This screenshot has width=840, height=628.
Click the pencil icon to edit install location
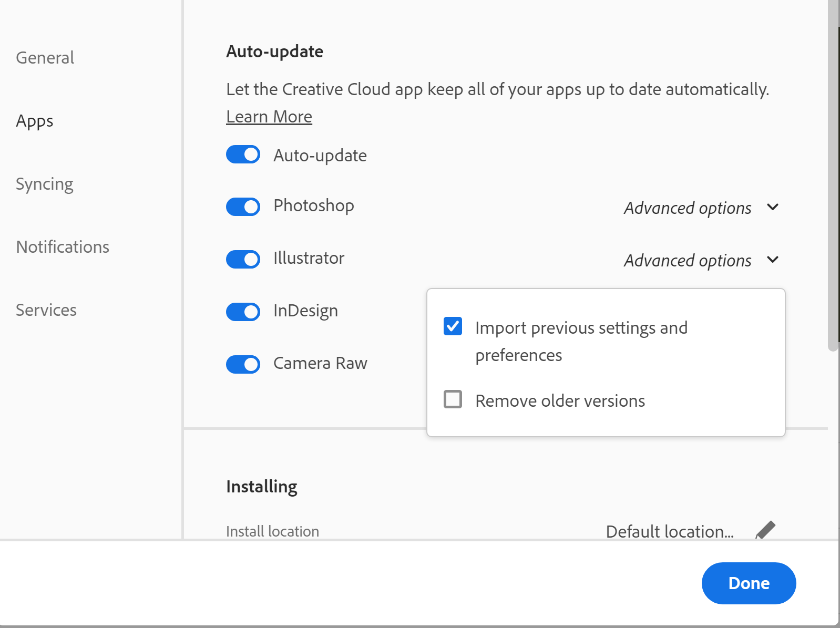[x=765, y=530]
